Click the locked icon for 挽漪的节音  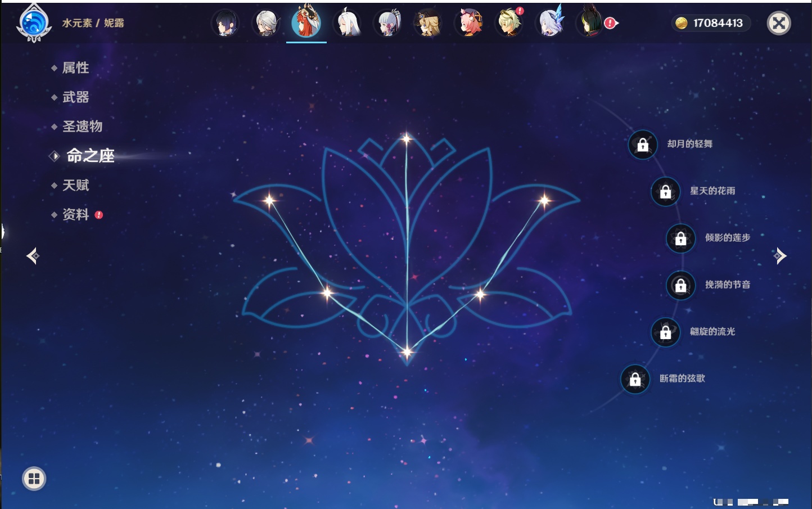[x=680, y=285]
